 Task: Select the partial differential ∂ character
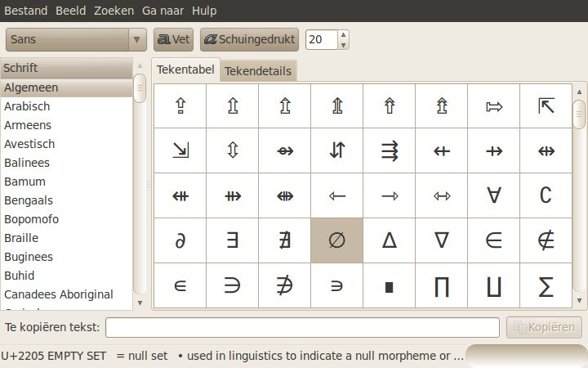180,240
